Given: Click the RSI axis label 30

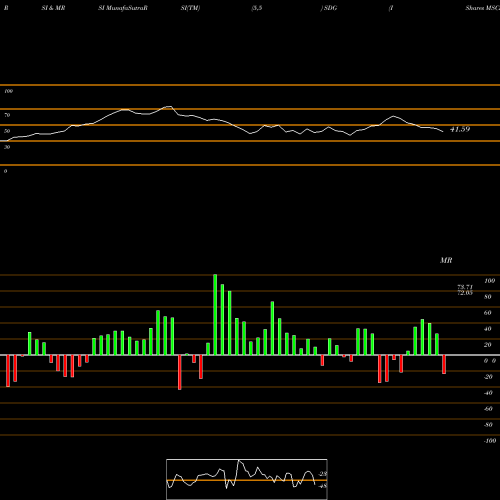Looking at the screenshot, I should [7, 147].
